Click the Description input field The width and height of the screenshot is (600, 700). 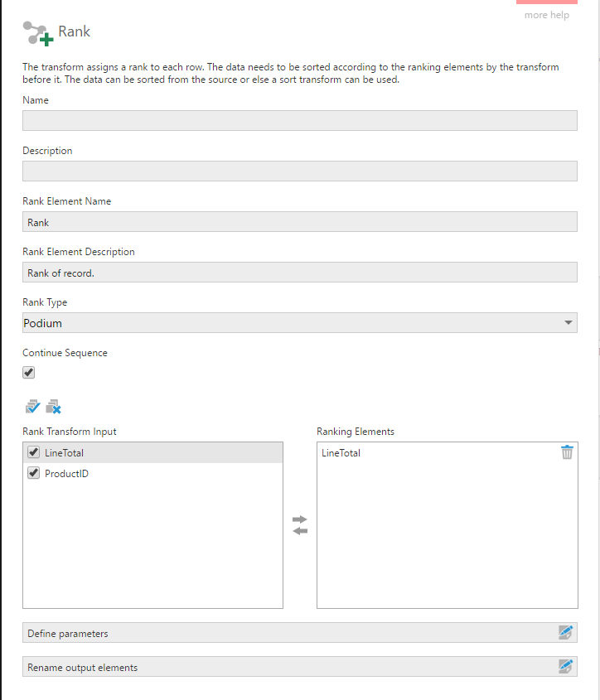[x=300, y=171]
